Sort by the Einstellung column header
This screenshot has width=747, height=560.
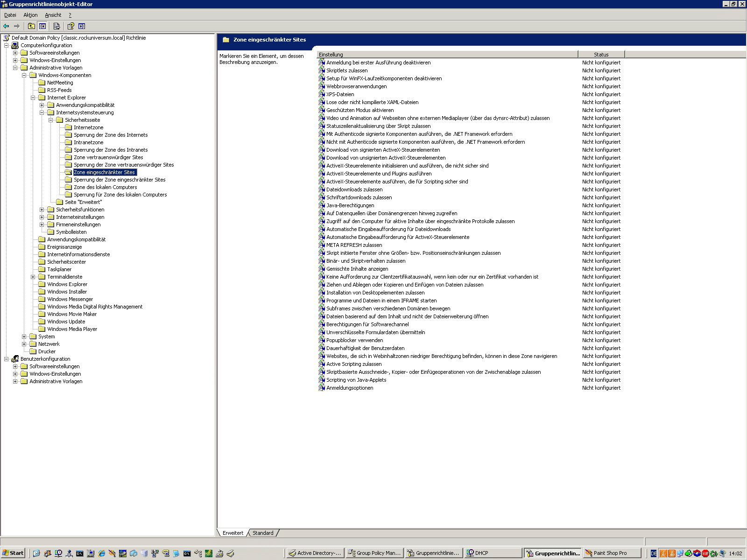[x=447, y=54]
